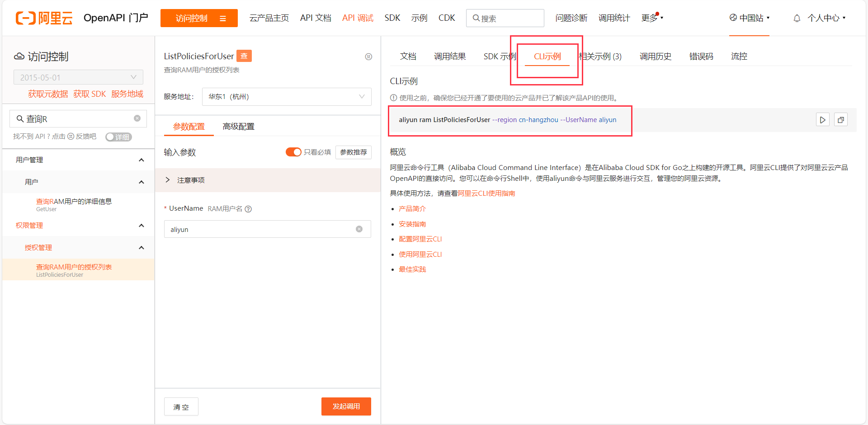Click the 发起调用 button
Screen dimensions: 868x425
pyautogui.click(x=346, y=406)
